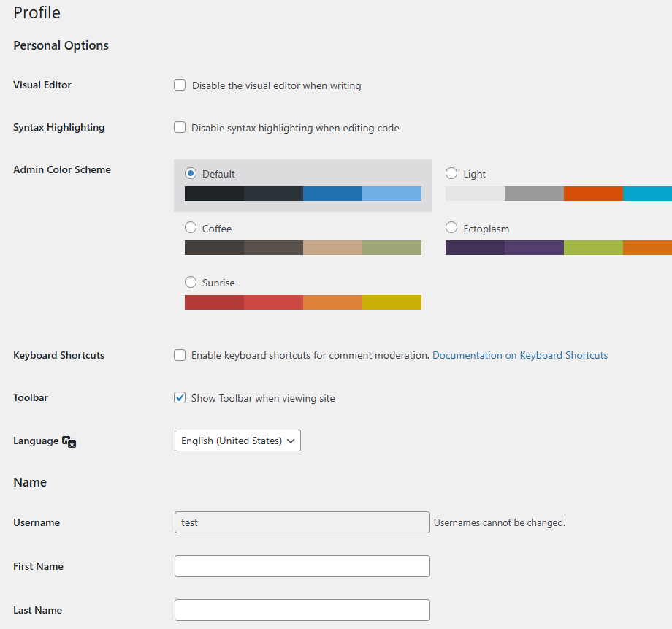Choose the Light admin color scheme

(451, 174)
